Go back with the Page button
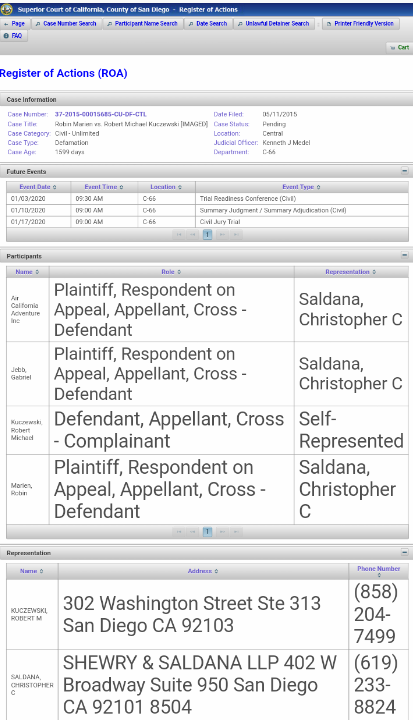Viewport: 413px width, 720px height. pos(15,24)
